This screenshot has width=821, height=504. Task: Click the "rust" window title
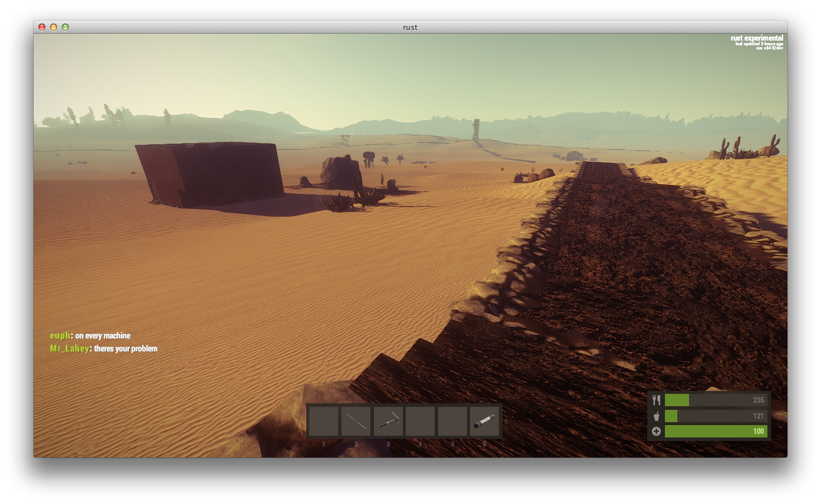click(x=410, y=27)
